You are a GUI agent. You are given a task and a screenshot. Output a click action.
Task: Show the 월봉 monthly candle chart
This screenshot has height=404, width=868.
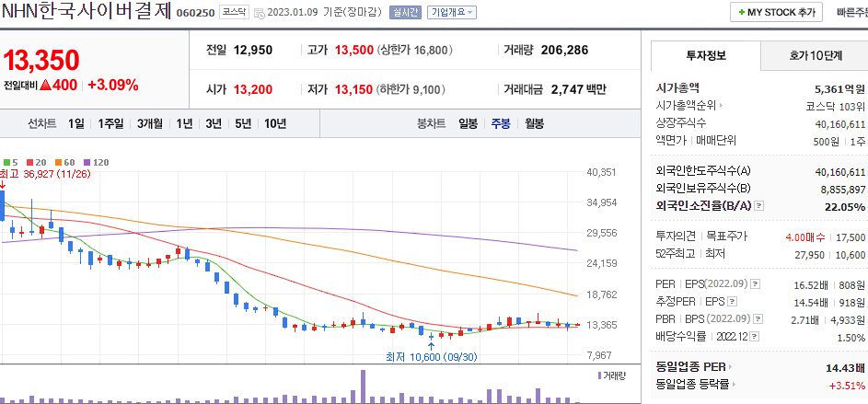click(x=534, y=123)
